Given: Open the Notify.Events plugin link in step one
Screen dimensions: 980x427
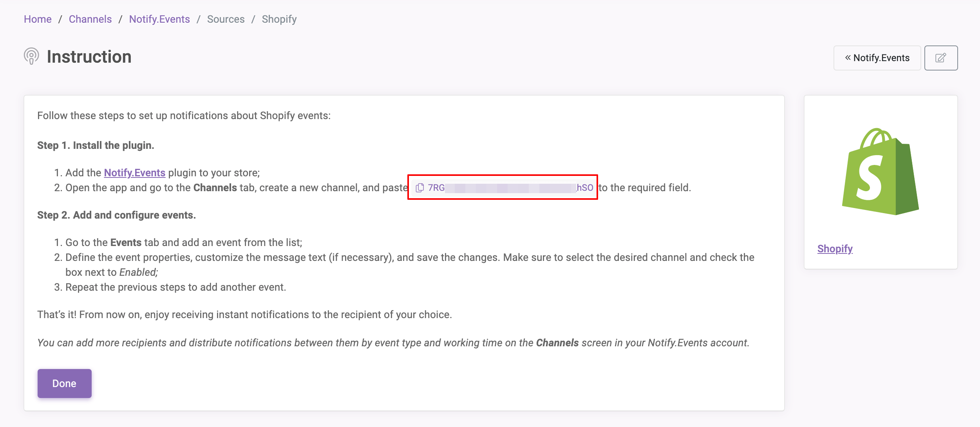Looking at the screenshot, I should pos(135,173).
